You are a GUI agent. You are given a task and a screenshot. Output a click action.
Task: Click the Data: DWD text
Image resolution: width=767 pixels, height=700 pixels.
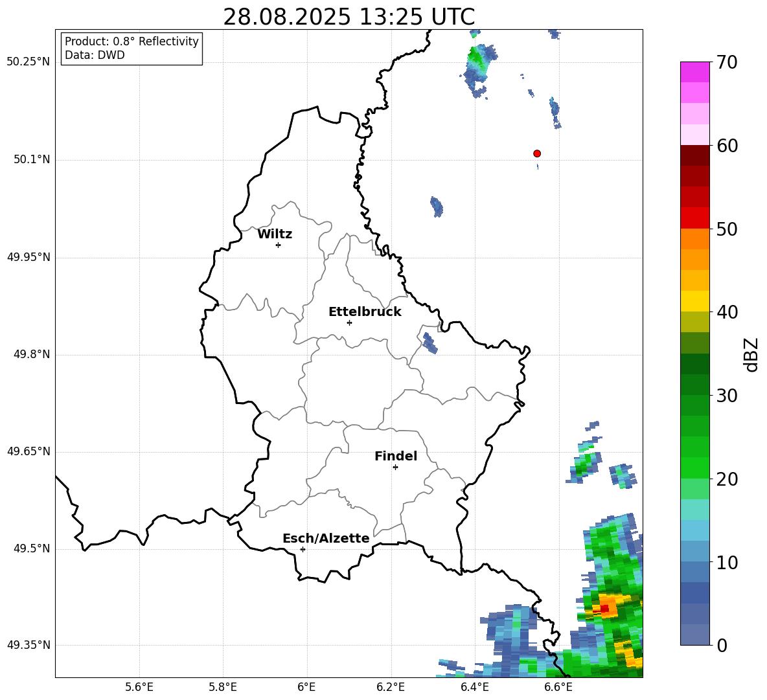(95, 55)
